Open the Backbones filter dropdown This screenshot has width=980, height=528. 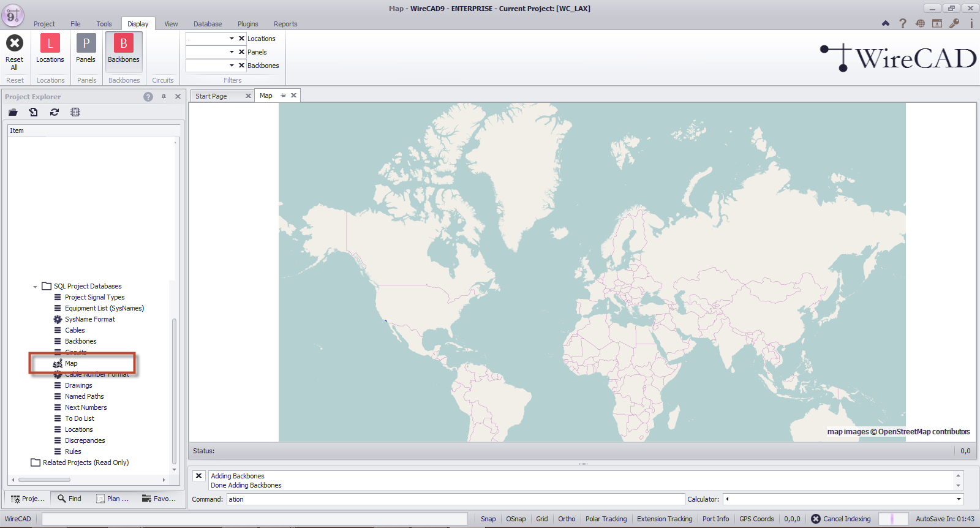click(x=232, y=65)
